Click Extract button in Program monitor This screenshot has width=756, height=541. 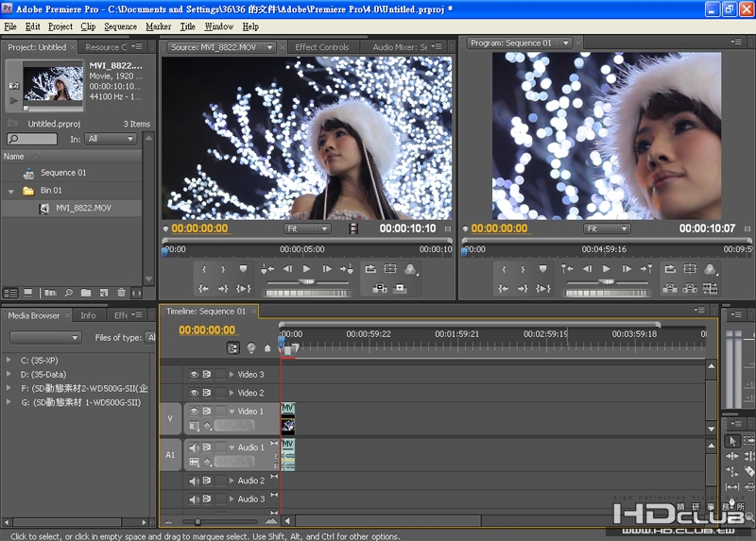pos(690,289)
